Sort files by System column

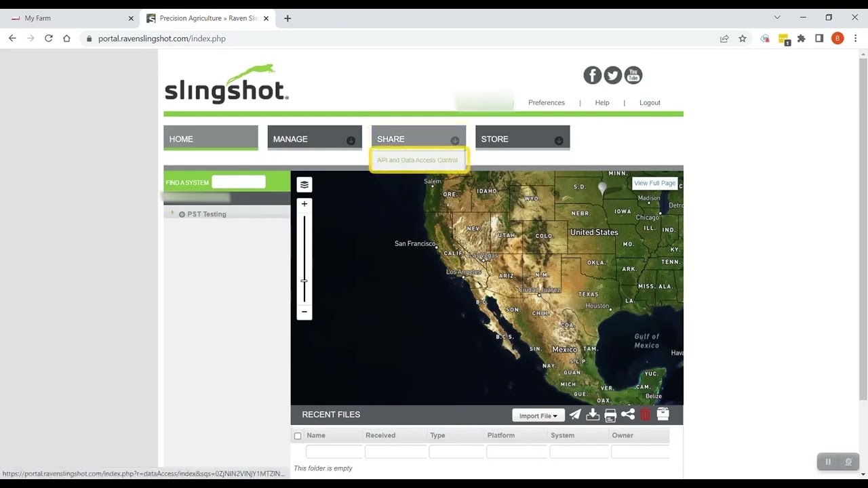tap(563, 435)
